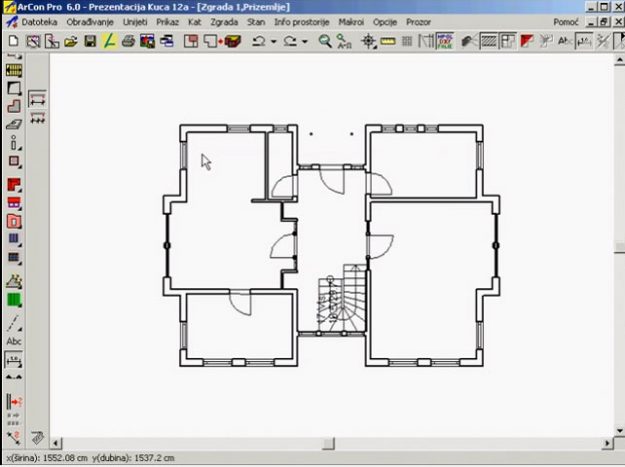Select the green solid block tool icon
The width and height of the screenshot is (625, 467).
click(x=14, y=299)
